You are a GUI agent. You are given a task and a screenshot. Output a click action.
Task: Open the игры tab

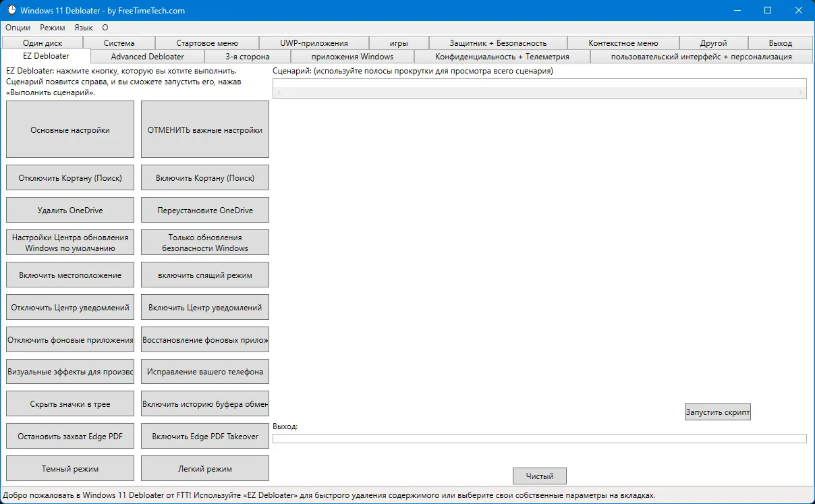[x=399, y=43]
